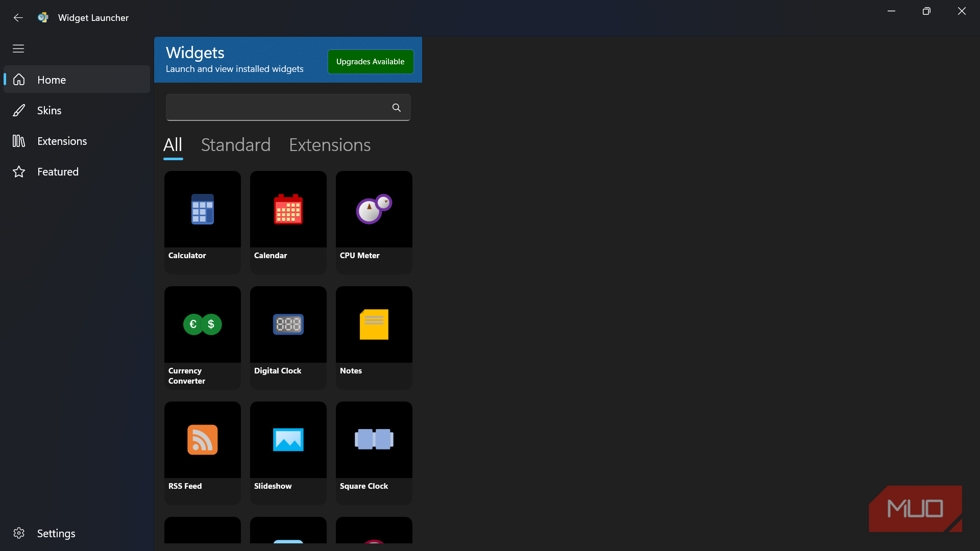Open the Calculator widget icon
The width and height of the screenshot is (980, 551).
pos(203,209)
